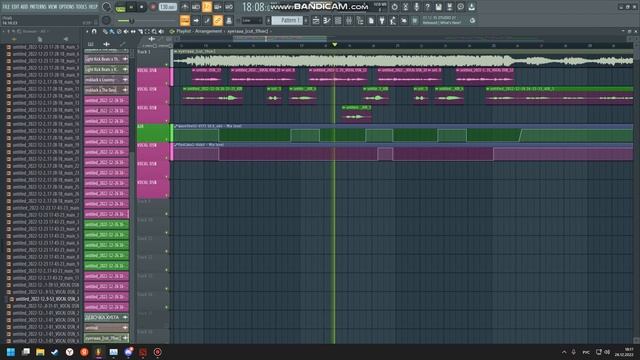Select the playlist Zoom magnifier tool
Image resolution: width=640 pixels, height=360 pixels.
point(154,31)
